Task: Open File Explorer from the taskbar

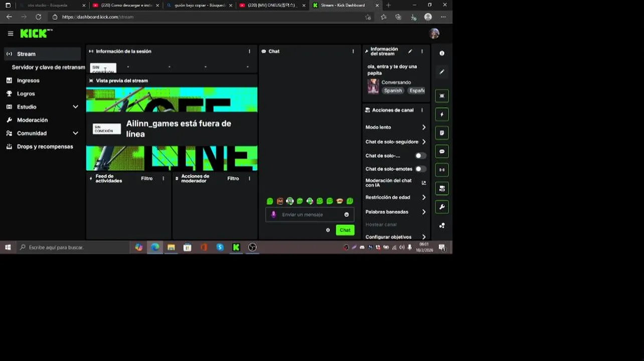Action: coord(171,247)
